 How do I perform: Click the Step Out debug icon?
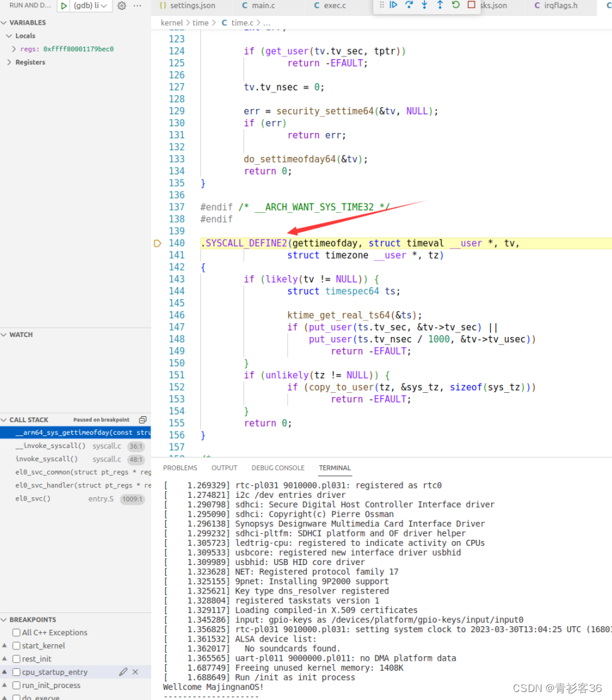[x=440, y=5]
